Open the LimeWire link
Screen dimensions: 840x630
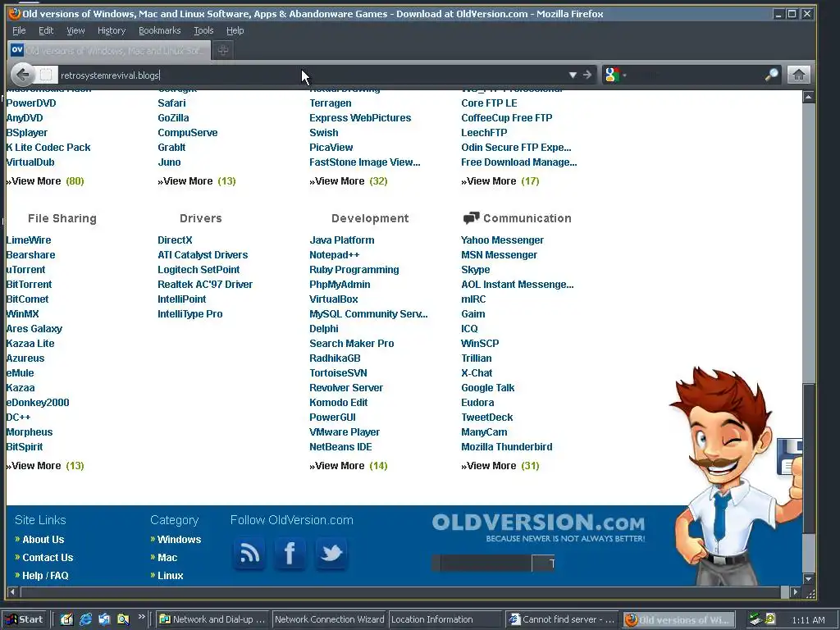(x=29, y=240)
